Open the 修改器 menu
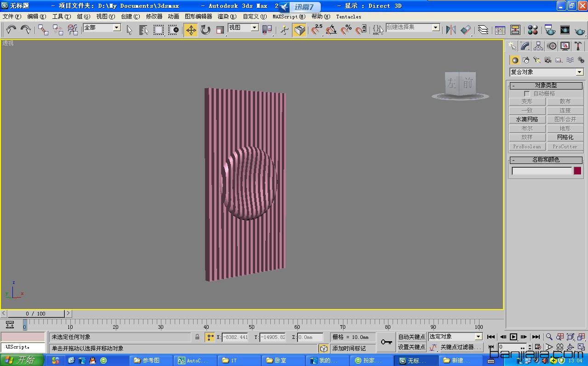588x366 pixels. 154,17
